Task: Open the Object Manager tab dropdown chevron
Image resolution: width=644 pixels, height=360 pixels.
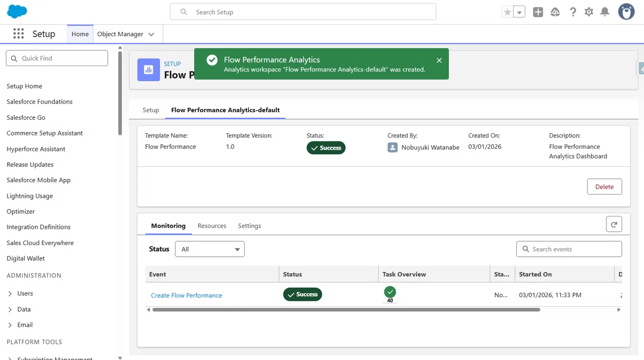Action: [151, 34]
